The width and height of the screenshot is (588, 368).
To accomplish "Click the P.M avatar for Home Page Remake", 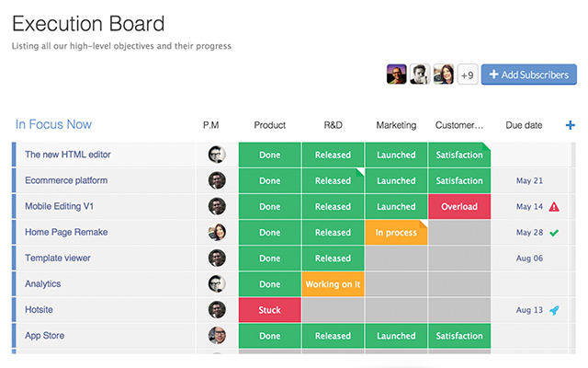I will tap(217, 233).
